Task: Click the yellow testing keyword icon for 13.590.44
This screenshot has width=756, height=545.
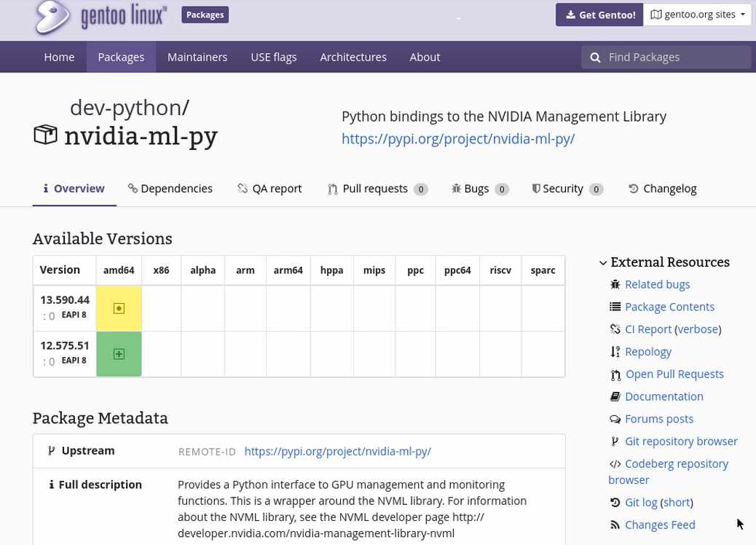Action: [119, 308]
